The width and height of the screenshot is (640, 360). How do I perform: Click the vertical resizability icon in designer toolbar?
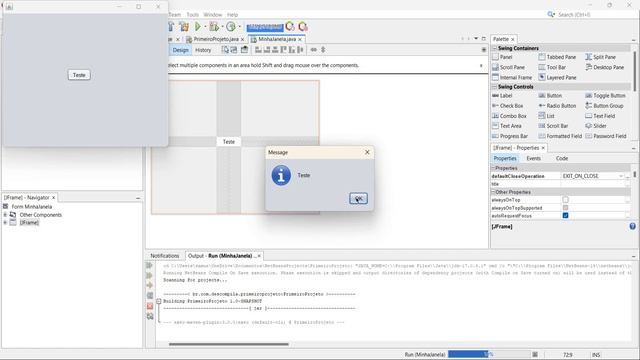coord(323,50)
